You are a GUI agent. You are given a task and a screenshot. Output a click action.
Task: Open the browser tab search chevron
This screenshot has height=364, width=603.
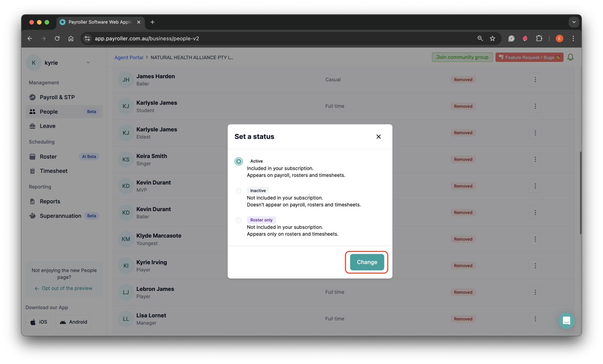[x=574, y=22]
